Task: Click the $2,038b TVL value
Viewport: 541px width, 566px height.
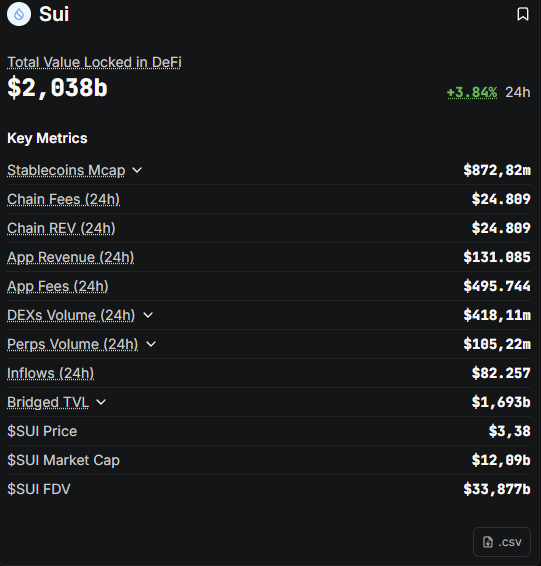Action: point(57,88)
